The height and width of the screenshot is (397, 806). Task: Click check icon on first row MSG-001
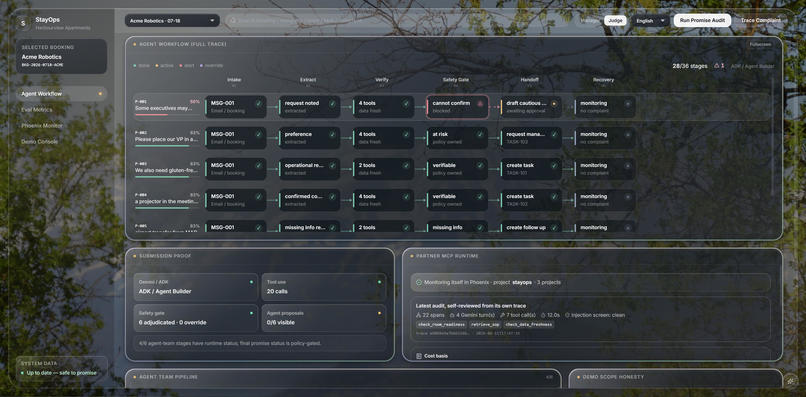pos(258,103)
